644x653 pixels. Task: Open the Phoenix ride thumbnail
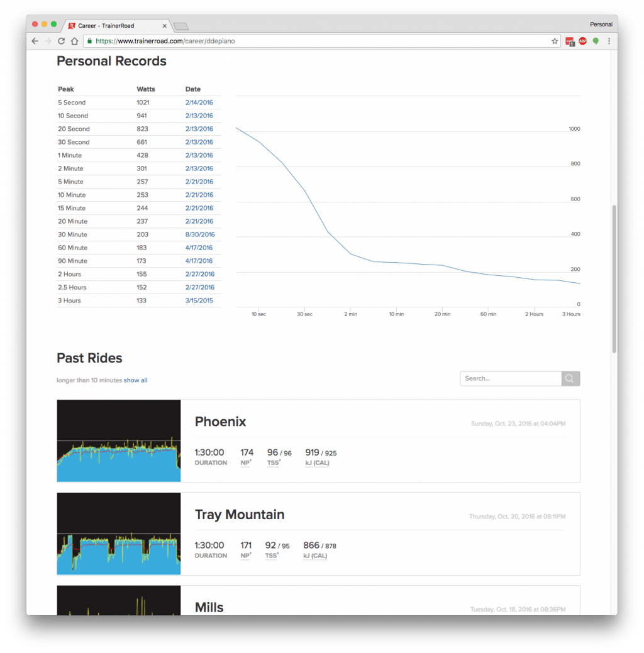tap(119, 441)
